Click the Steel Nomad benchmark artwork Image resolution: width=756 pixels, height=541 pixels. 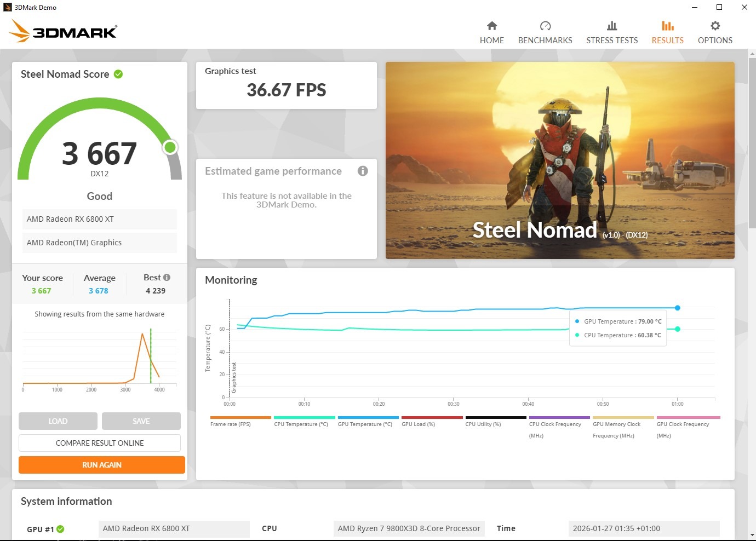(x=560, y=160)
